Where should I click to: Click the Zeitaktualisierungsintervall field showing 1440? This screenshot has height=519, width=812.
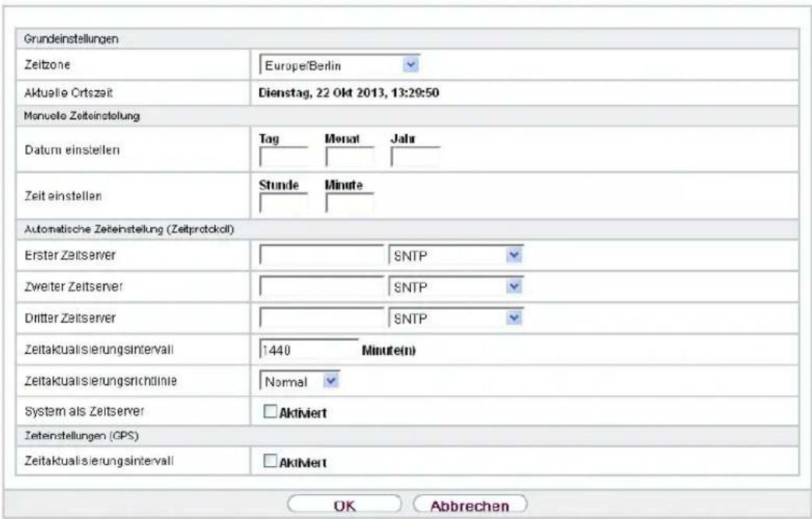tap(308, 350)
